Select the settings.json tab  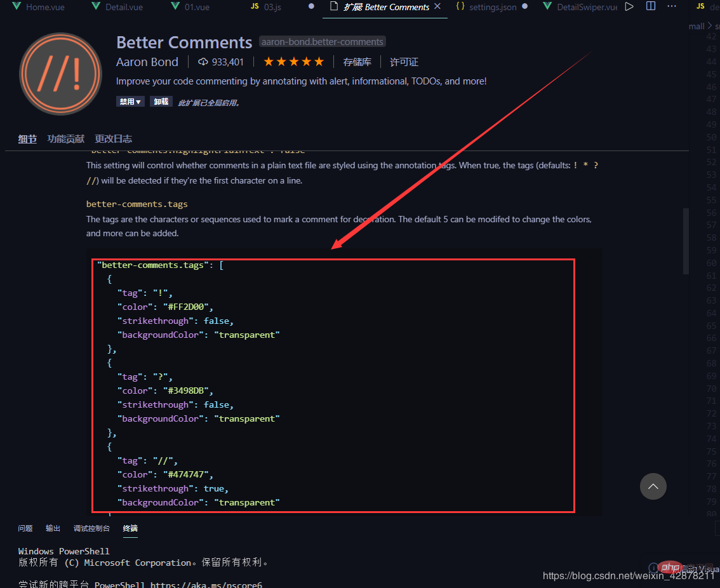pos(492,7)
